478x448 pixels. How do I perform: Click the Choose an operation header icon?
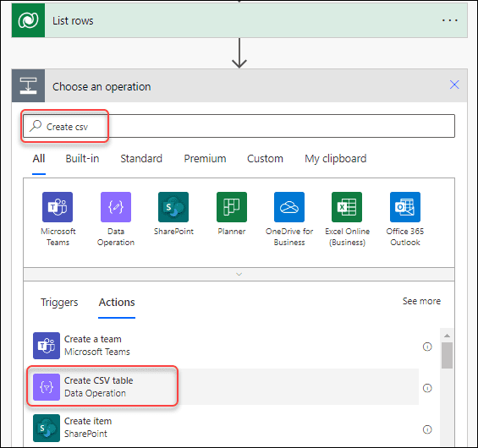point(29,85)
